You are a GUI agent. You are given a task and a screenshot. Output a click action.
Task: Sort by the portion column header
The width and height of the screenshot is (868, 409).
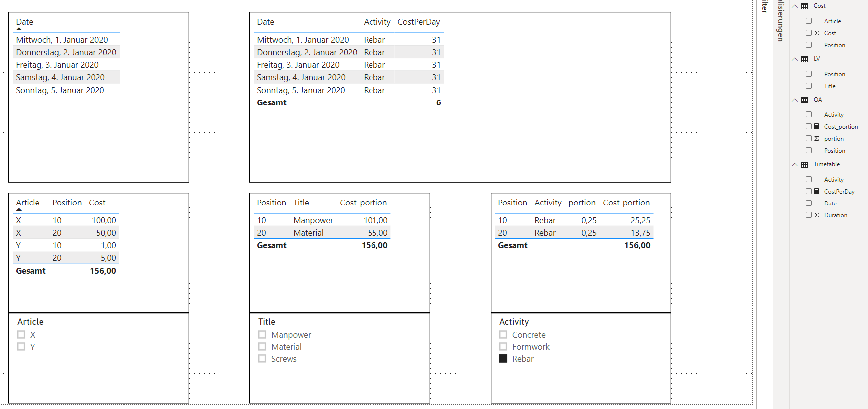point(582,203)
